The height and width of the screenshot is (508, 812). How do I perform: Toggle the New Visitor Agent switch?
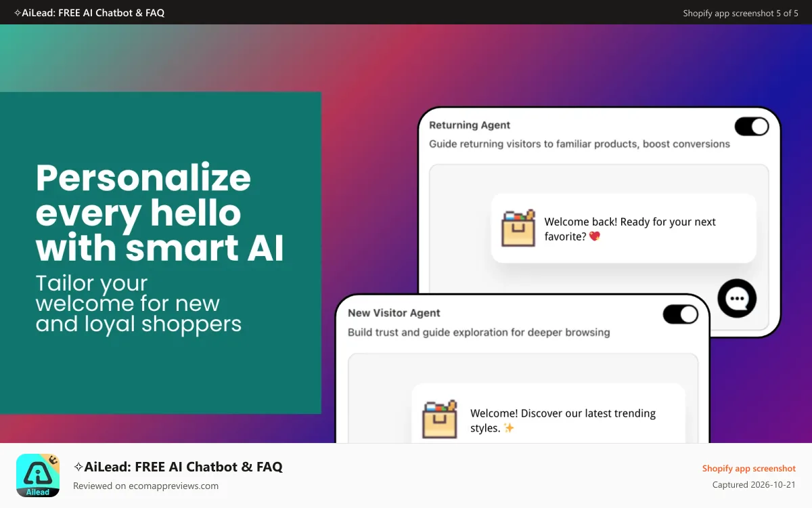pyautogui.click(x=680, y=314)
